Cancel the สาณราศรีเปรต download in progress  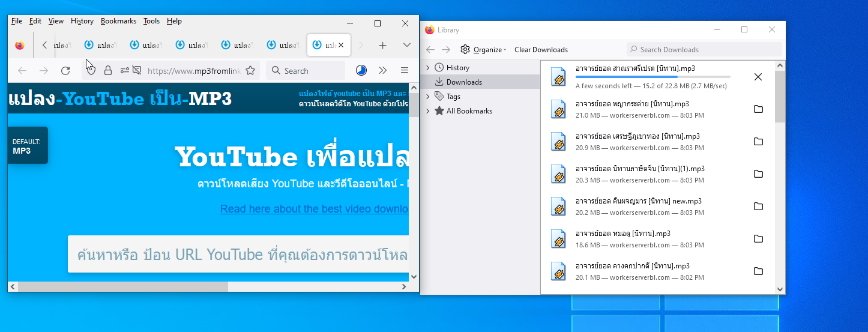758,77
